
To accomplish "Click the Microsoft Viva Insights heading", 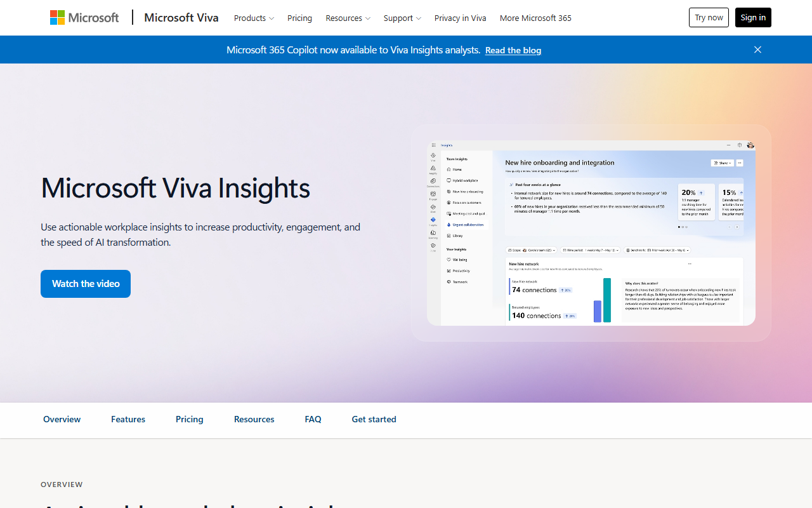I will click(176, 188).
